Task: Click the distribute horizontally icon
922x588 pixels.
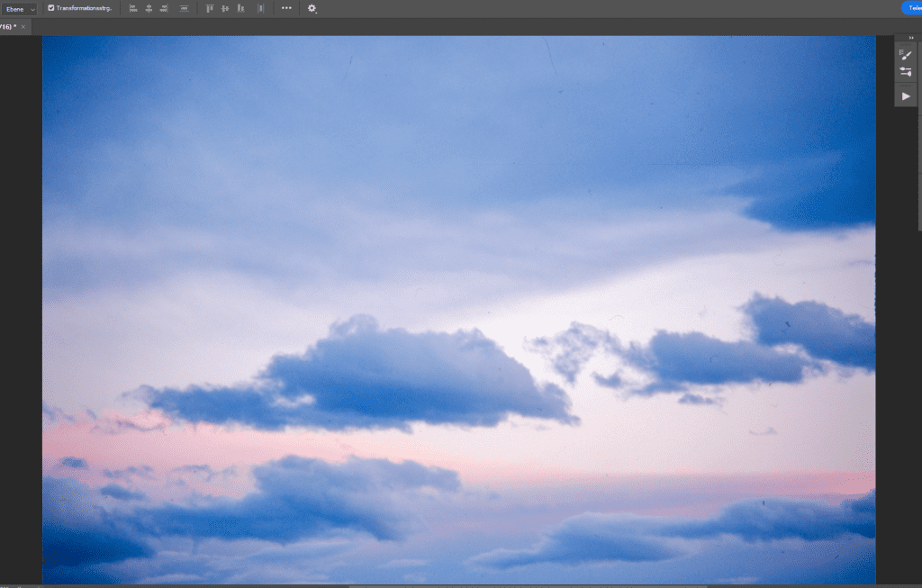Action: click(260, 8)
